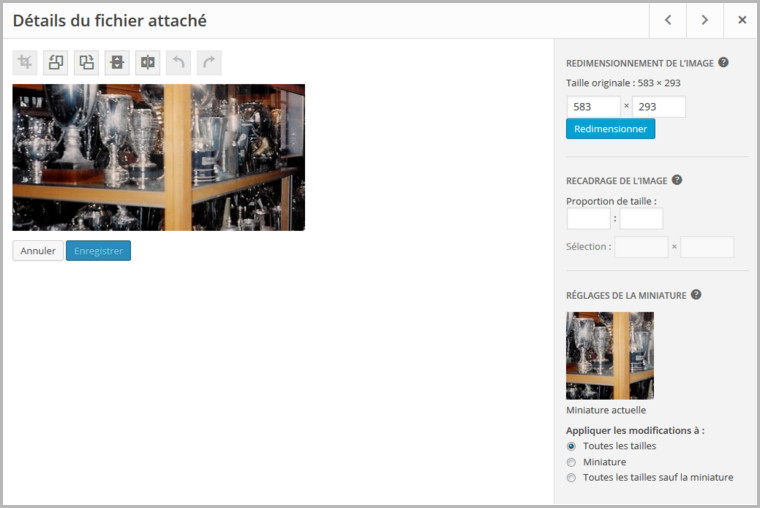Select the Miniature radio option

[571, 462]
